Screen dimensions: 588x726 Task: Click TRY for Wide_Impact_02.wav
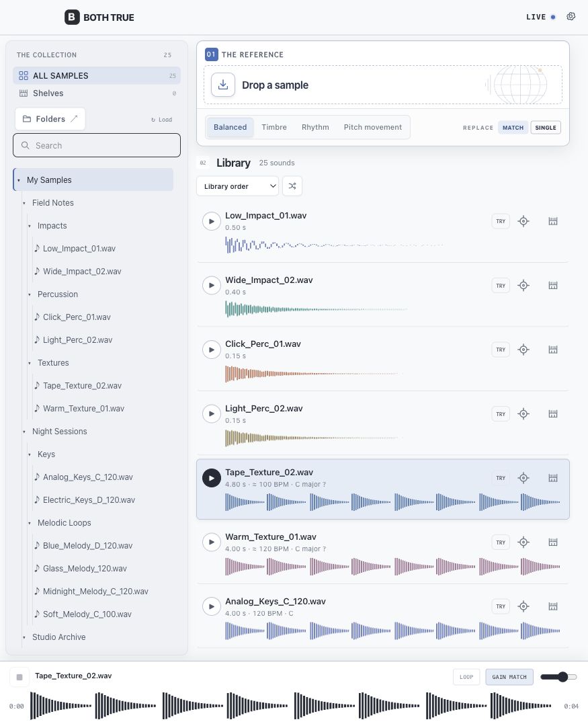pyautogui.click(x=501, y=286)
